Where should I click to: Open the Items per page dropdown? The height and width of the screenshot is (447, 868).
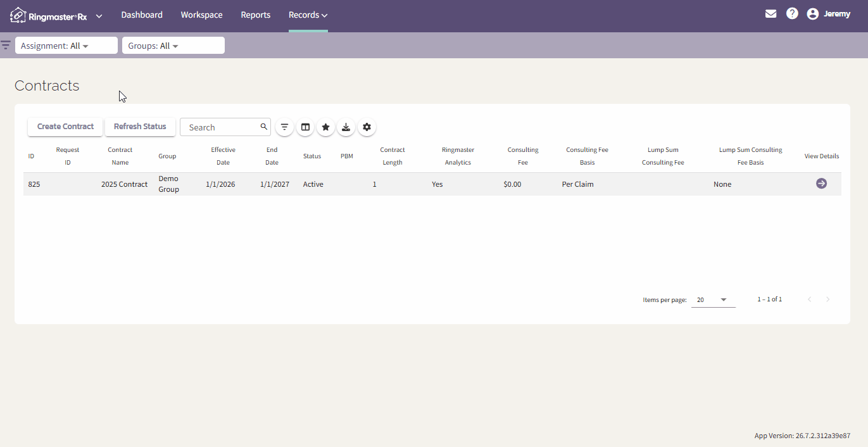[713, 299]
